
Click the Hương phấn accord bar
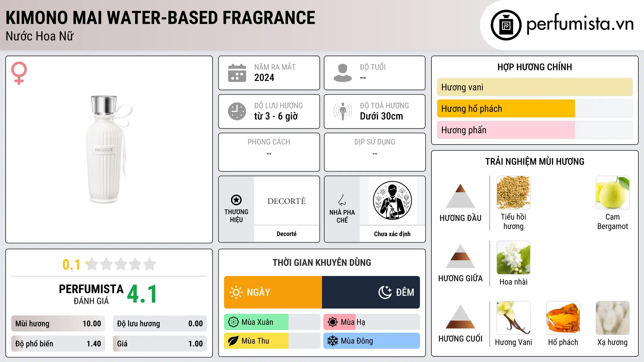pos(535,130)
